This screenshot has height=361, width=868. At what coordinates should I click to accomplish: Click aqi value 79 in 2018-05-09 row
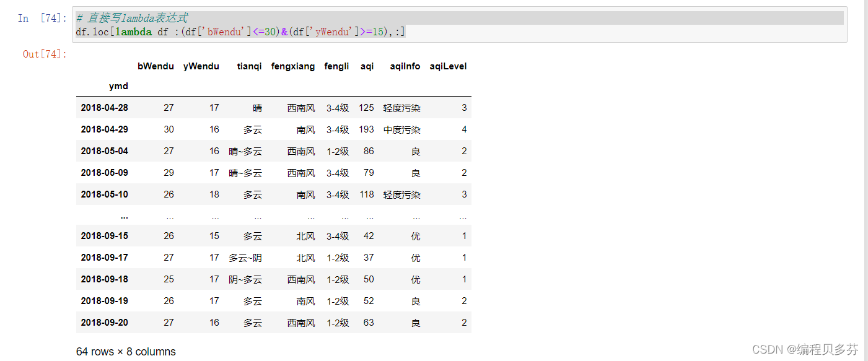tap(369, 173)
